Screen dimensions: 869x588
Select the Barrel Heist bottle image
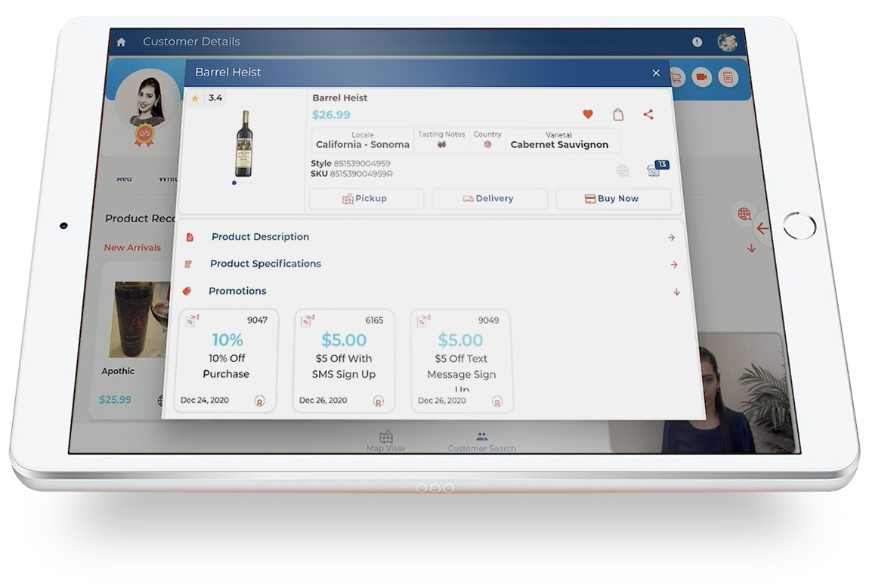point(244,143)
